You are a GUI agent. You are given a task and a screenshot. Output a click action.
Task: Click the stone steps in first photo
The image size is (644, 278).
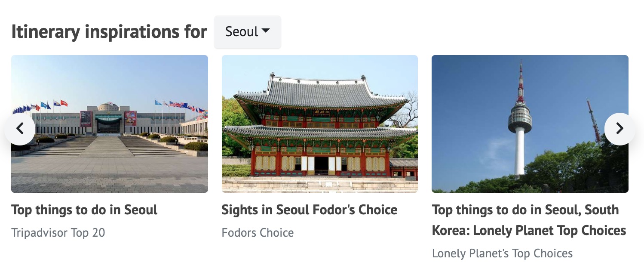point(107,146)
